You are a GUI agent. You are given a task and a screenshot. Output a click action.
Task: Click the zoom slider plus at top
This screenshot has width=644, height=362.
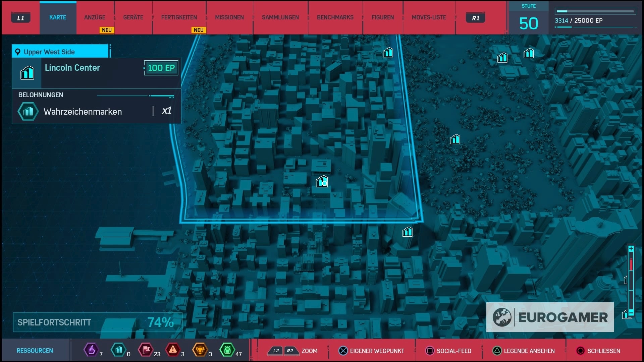[631, 249]
